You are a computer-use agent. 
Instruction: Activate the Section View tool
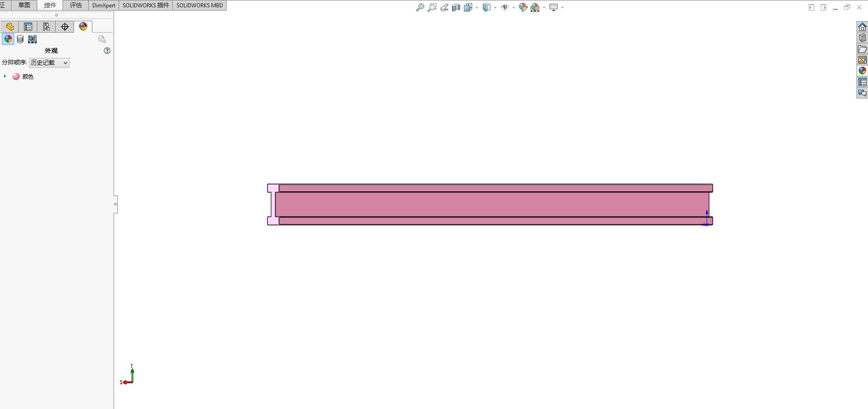coord(456,7)
